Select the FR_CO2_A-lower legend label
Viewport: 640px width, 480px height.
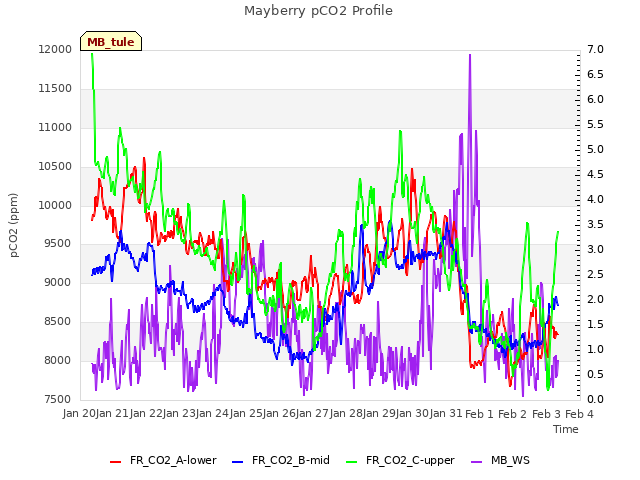173,460
